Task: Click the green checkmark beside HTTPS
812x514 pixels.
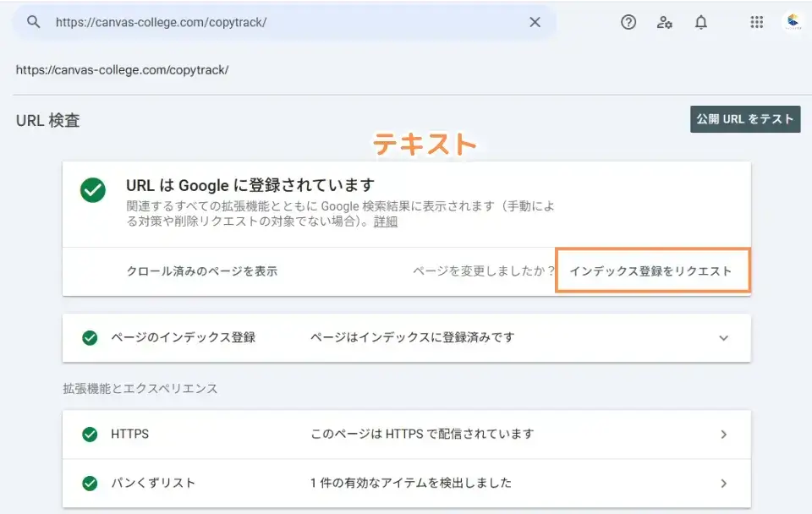Action: click(x=90, y=435)
